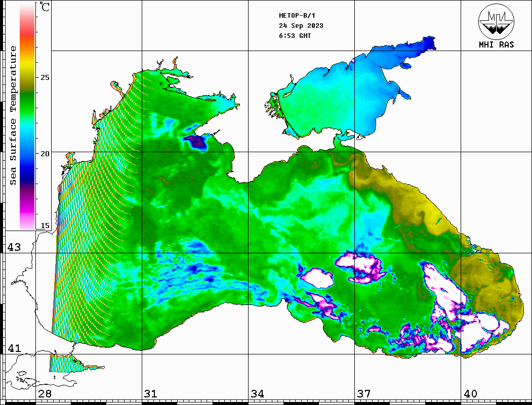Image resolution: width=532 pixels, height=405 pixels.
Task: Click the magenta section of the colorbar
Action: [x=27, y=208]
